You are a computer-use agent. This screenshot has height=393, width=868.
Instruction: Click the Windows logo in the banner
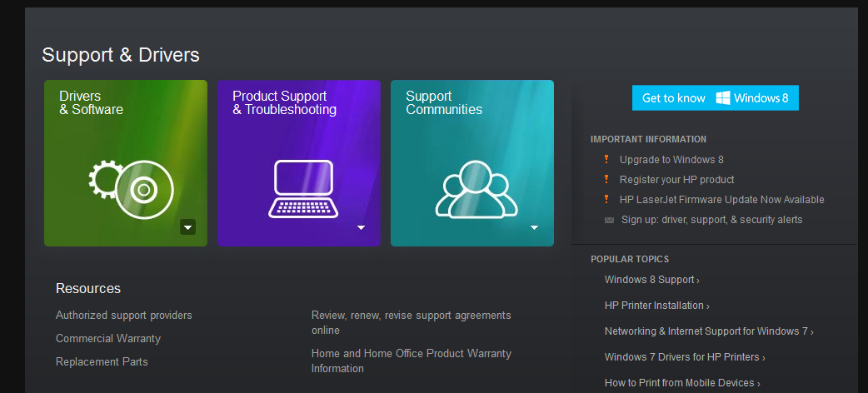tap(723, 98)
